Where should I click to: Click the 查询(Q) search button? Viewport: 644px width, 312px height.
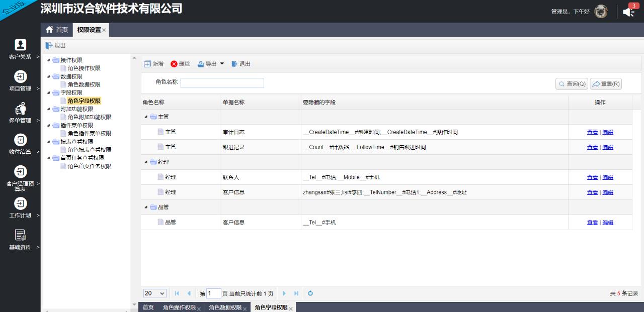[572, 84]
